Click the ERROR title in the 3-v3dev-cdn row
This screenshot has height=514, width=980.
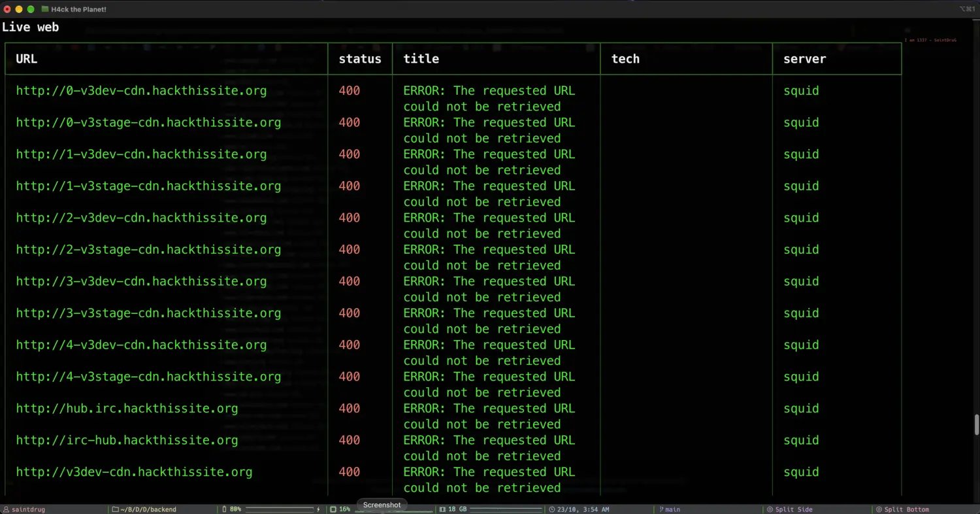[x=489, y=289]
